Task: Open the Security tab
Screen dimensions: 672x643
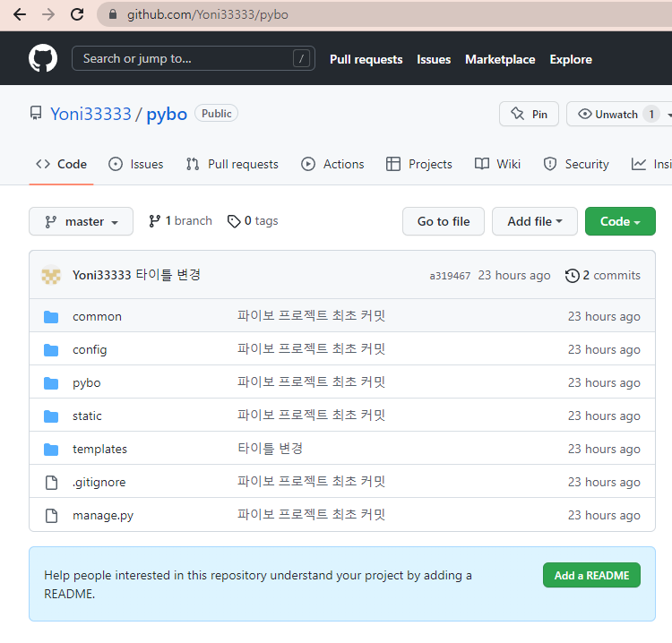Action: [x=576, y=164]
